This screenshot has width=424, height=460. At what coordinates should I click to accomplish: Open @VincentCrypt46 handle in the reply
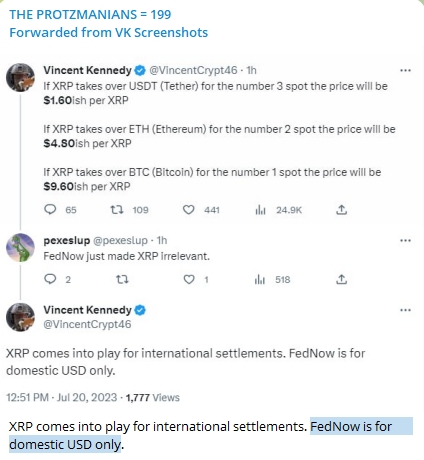(87, 324)
